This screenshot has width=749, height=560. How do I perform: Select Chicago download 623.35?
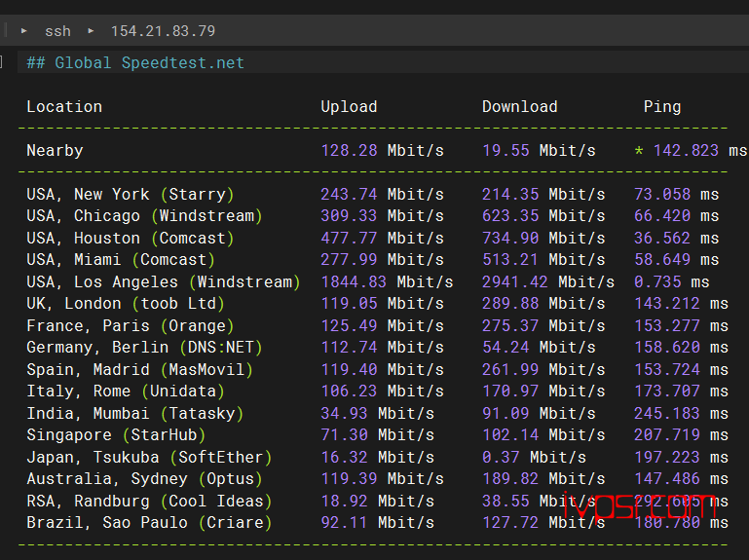point(510,216)
